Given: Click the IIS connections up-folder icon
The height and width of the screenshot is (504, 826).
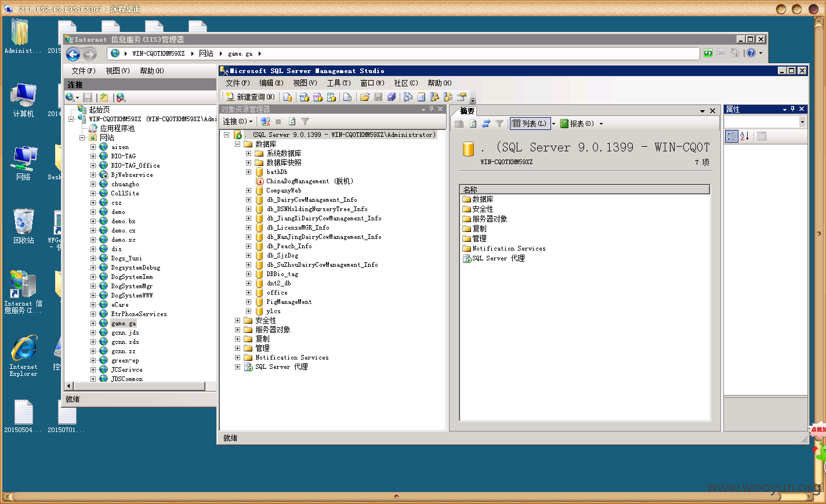Looking at the screenshot, I should (104, 97).
